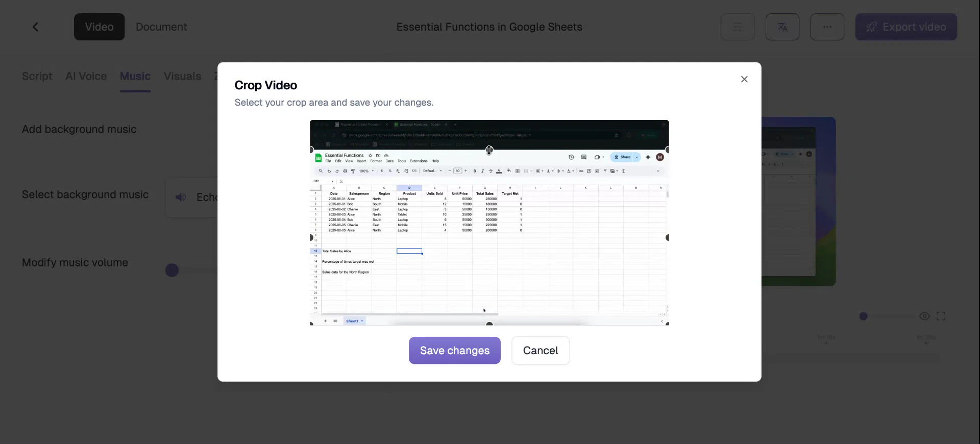The height and width of the screenshot is (444, 980).
Task: Open the three-dots more options menu
Action: tap(827, 27)
